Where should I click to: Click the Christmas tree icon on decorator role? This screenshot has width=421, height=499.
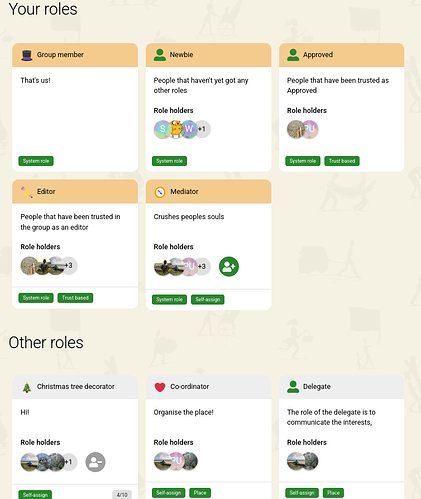27,387
